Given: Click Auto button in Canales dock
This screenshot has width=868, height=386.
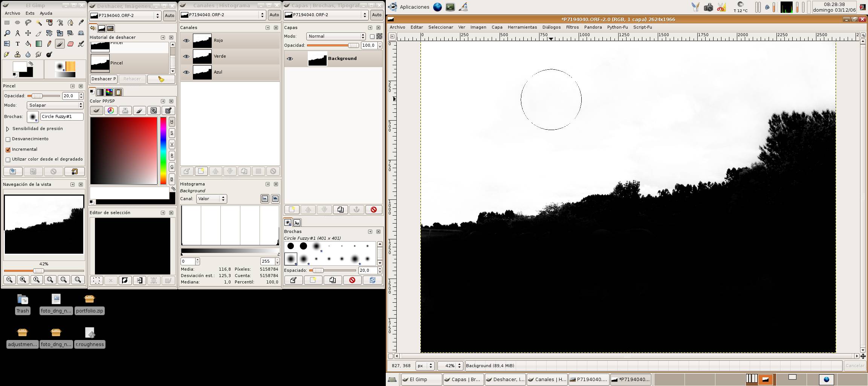Looking at the screenshot, I should point(274,15).
